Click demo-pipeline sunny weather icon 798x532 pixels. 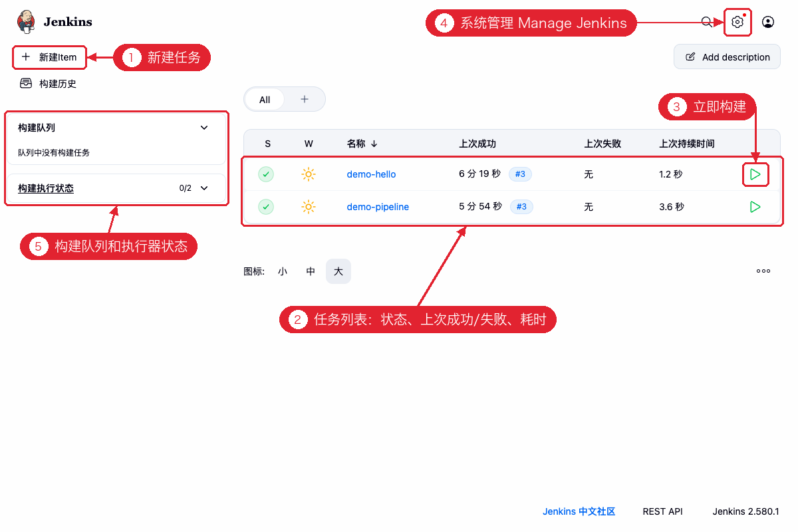[x=309, y=207]
